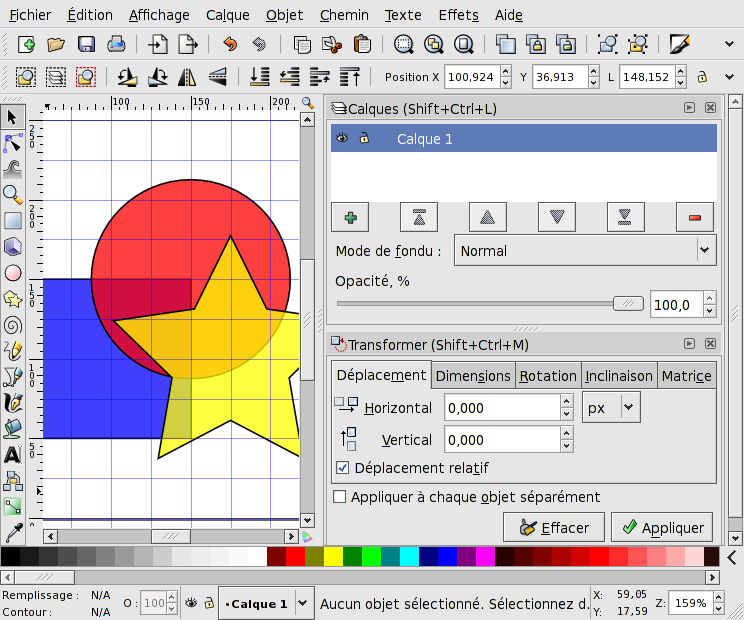Switch to the Rotation tab

coord(547,376)
